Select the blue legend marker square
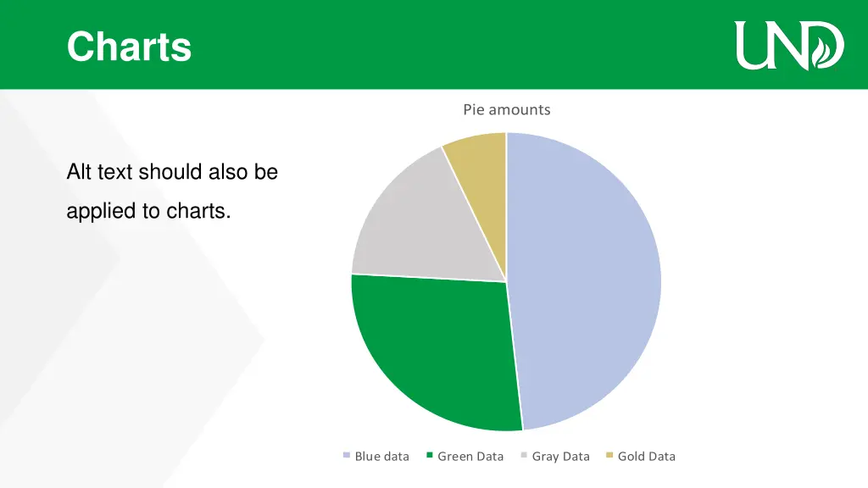Screen dimensions: 868x488 [347, 456]
